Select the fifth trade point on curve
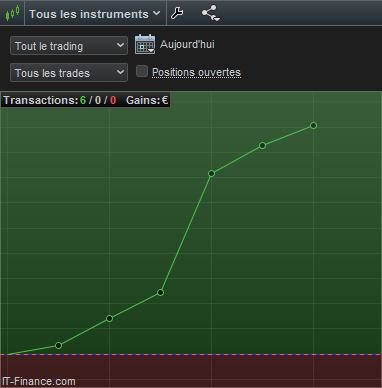The height and width of the screenshot is (388, 382). [262, 145]
